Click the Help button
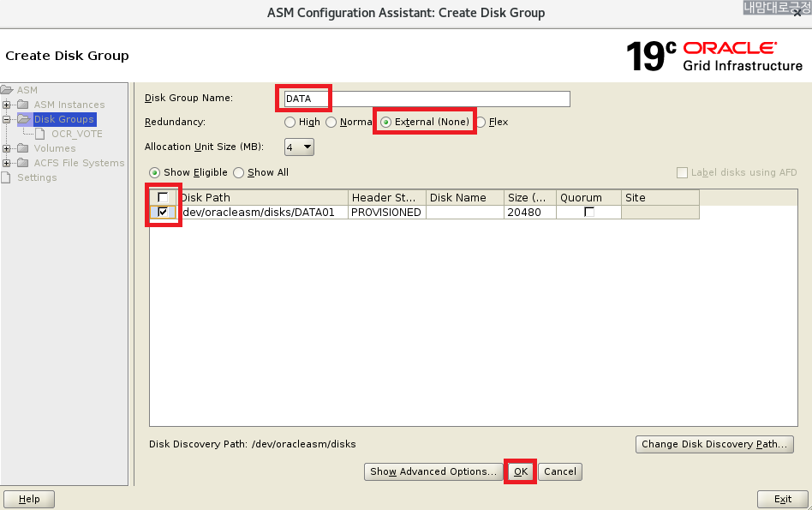The height and width of the screenshot is (510, 812). click(x=29, y=499)
